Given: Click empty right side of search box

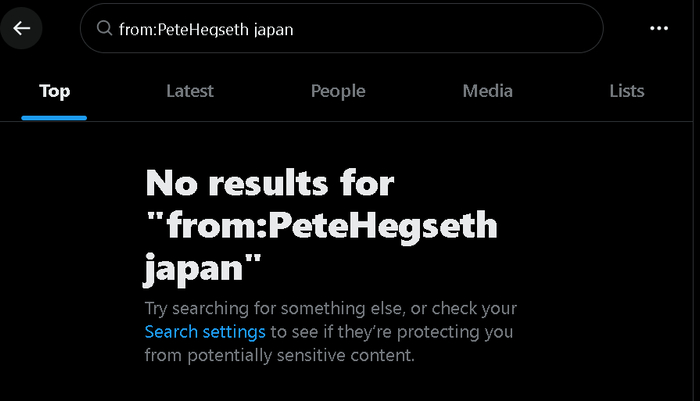Looking at the screenshot, I should click(x=480, y=29).
